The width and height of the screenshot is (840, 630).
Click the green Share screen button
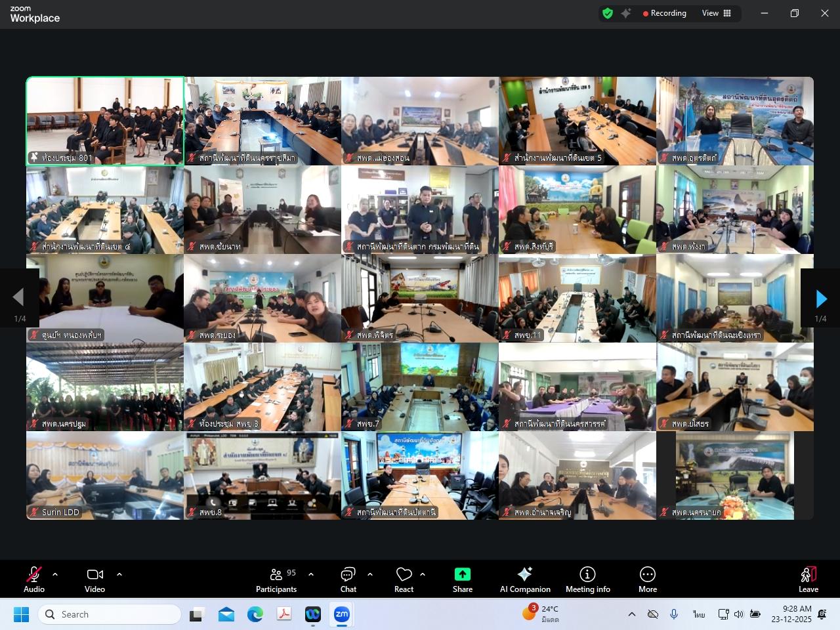pyautogui.click(x=462, y=579)
